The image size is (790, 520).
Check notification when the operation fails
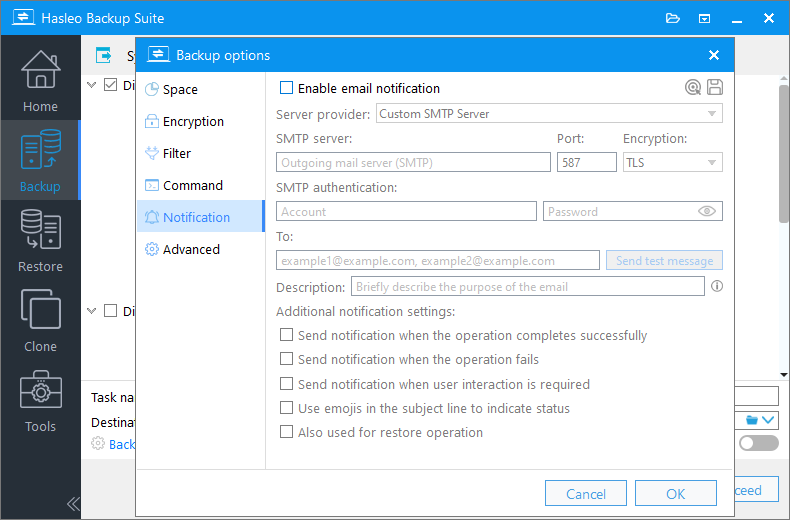click(286, 359)
